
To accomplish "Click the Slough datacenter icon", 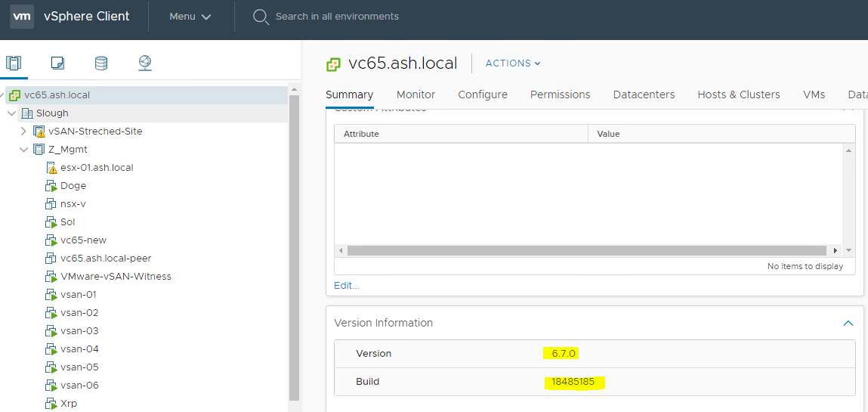I will pos(27,113).
